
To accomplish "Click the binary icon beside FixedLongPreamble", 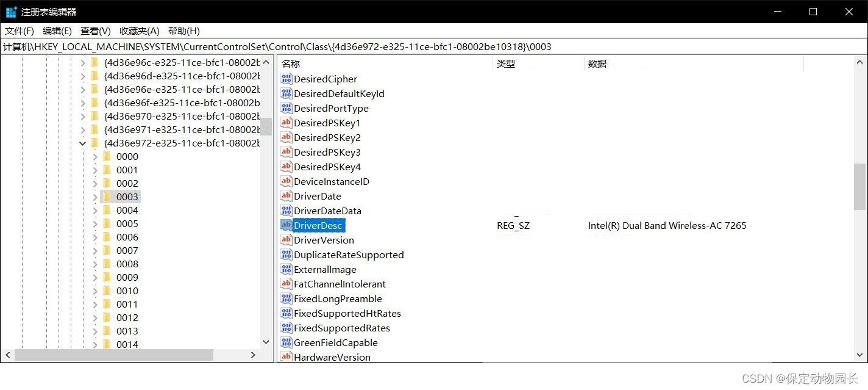I will (x=286, y=298).
